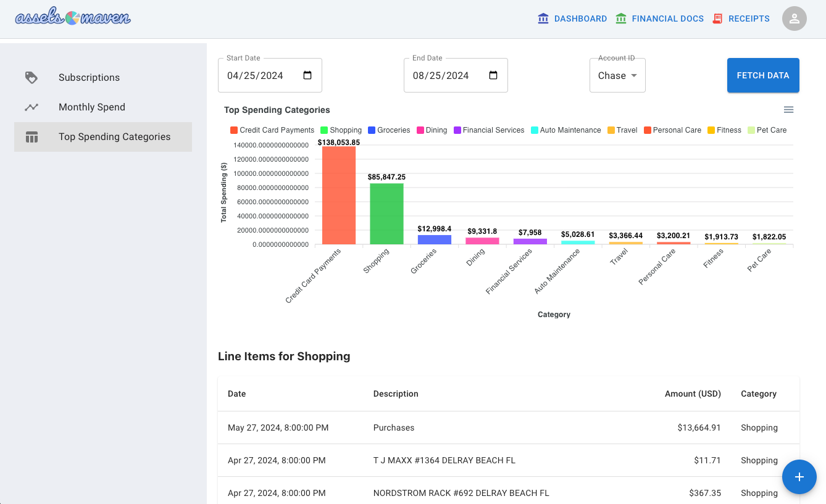Click the Fetch Data button
The width and height of the screenshot is (826, 504).
(763, 75)
